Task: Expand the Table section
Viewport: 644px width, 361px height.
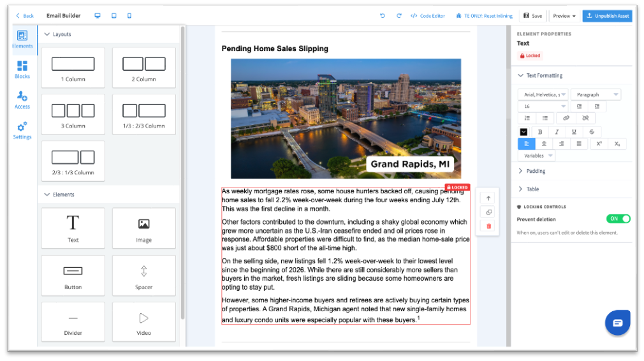Action: coord(529,189)
